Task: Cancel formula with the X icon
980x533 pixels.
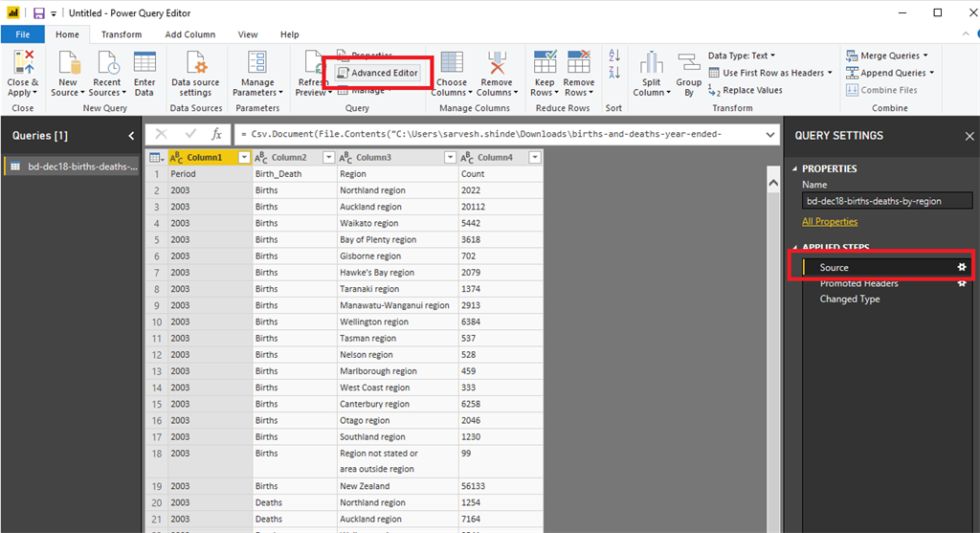Action: (161, 134)
